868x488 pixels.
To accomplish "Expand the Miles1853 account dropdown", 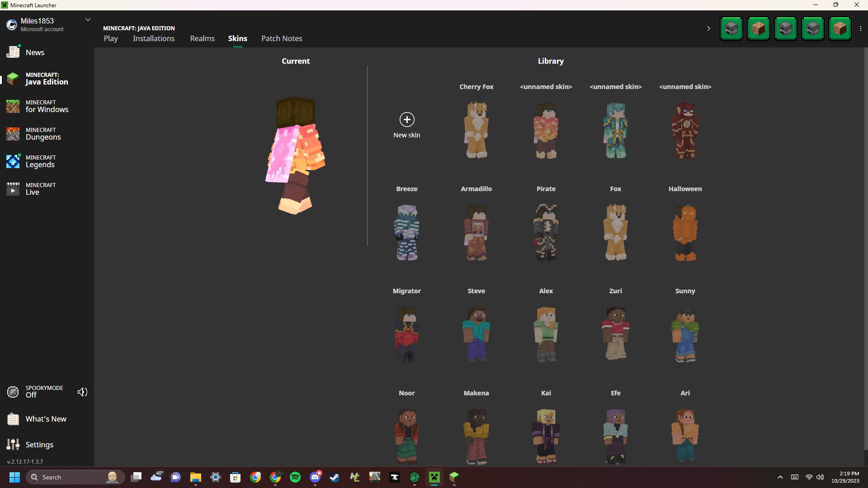I will (88, 20).
